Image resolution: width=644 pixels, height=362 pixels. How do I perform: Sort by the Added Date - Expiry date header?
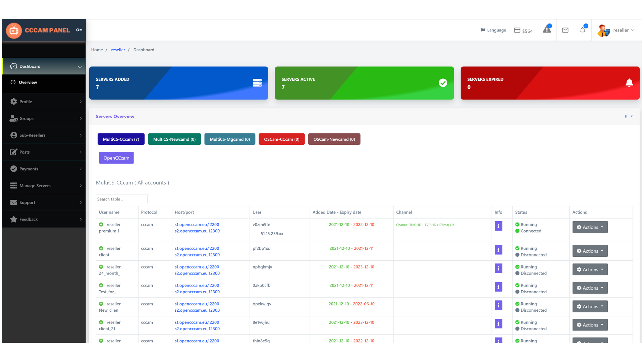(x=337, y=212)
